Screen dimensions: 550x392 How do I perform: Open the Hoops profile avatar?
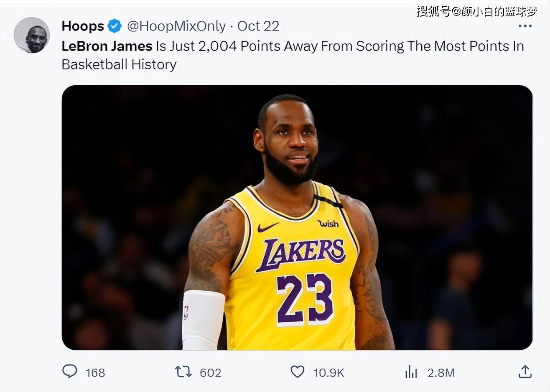32,35
